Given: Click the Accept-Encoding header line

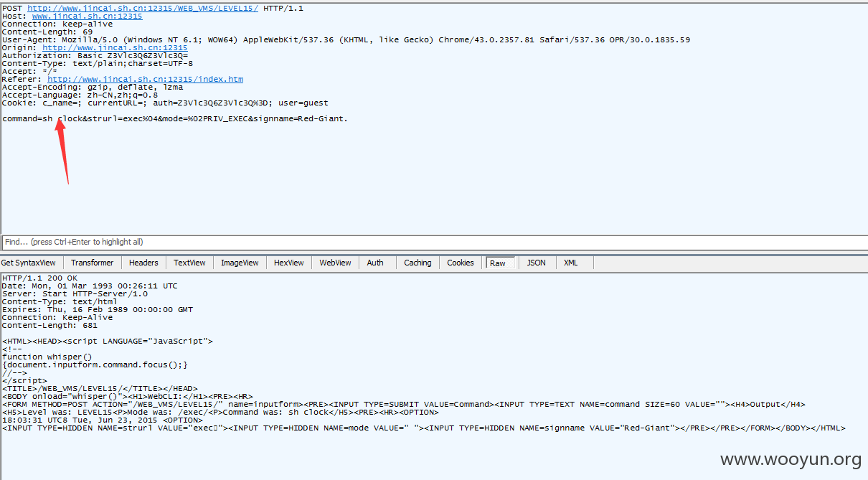Looking at the screenshot, I should point(92,87).
